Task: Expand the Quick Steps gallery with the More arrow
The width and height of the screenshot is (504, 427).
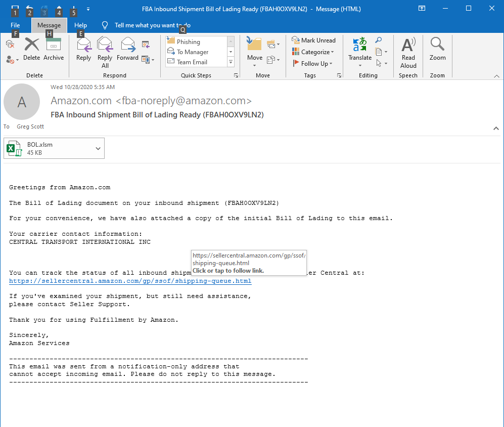Action: click(x=231, y=62)
